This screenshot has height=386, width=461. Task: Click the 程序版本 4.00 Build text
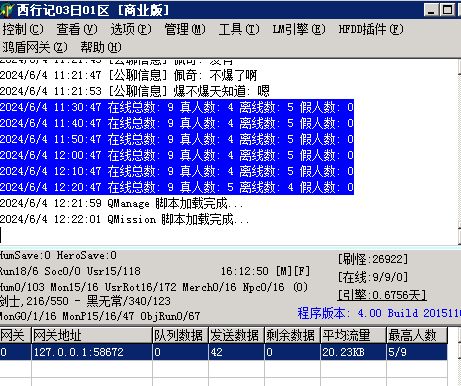pyautogui.click(x=379, y=313)
